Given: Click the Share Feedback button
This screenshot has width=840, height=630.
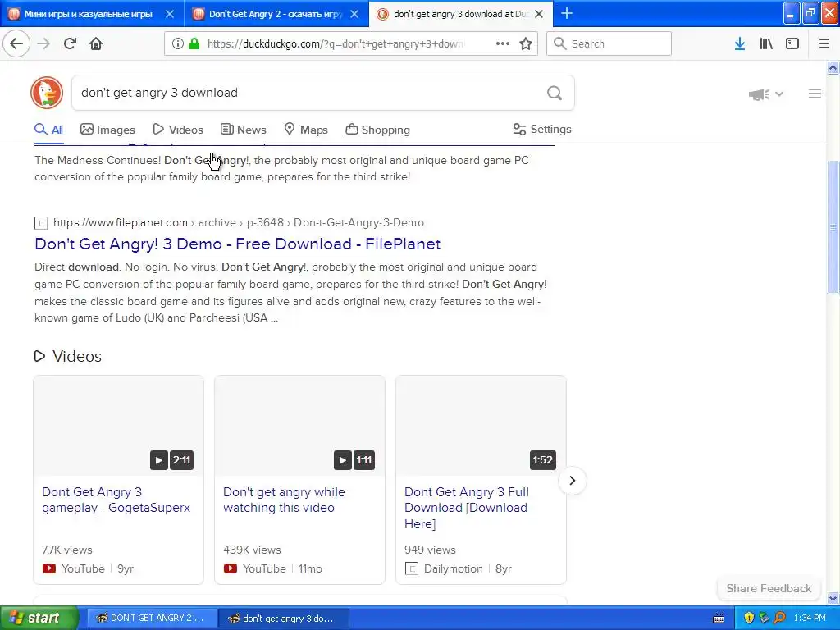Looking at the screenshot, I should coord(769,588).
